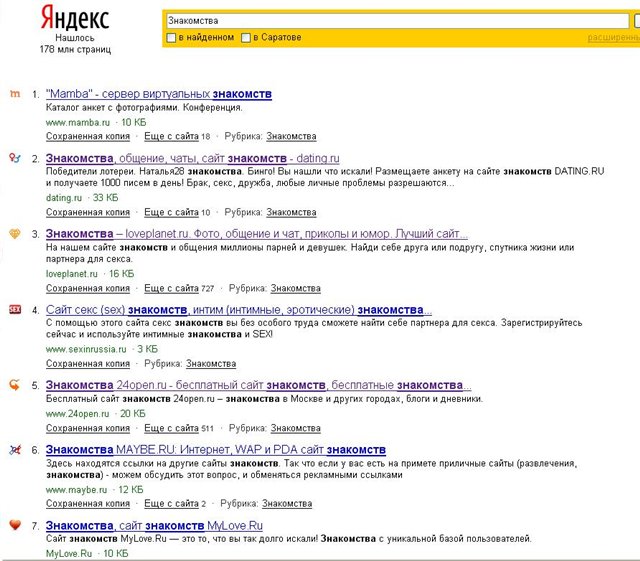Open the расширенный поиск link
Screen dimensions: 640x561
(613, 38)
